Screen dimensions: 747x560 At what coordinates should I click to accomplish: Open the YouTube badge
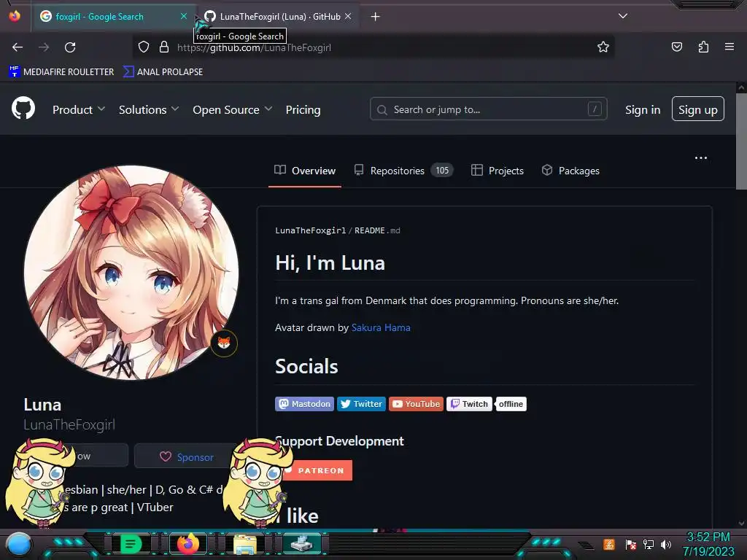tap(416, 404)
